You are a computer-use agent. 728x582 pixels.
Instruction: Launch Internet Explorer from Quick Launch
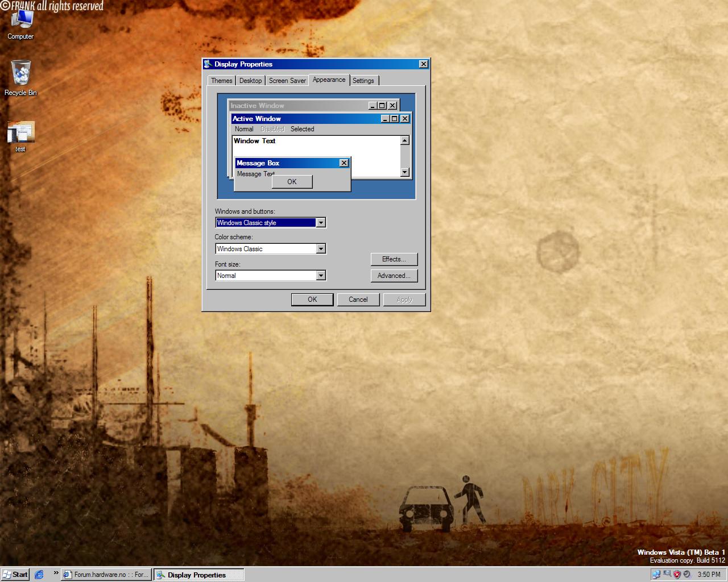coord(39,575)
